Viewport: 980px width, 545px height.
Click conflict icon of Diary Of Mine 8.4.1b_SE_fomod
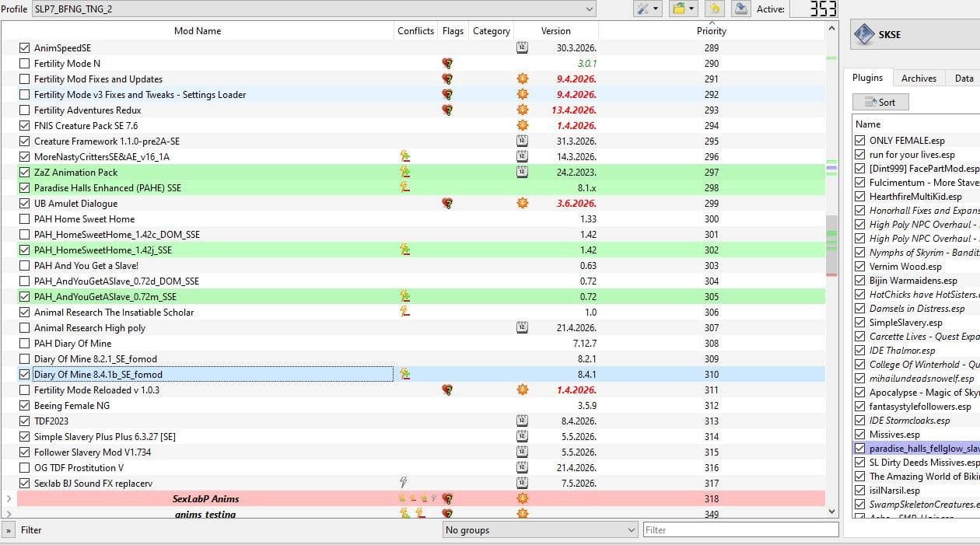(x=404, y=375)
